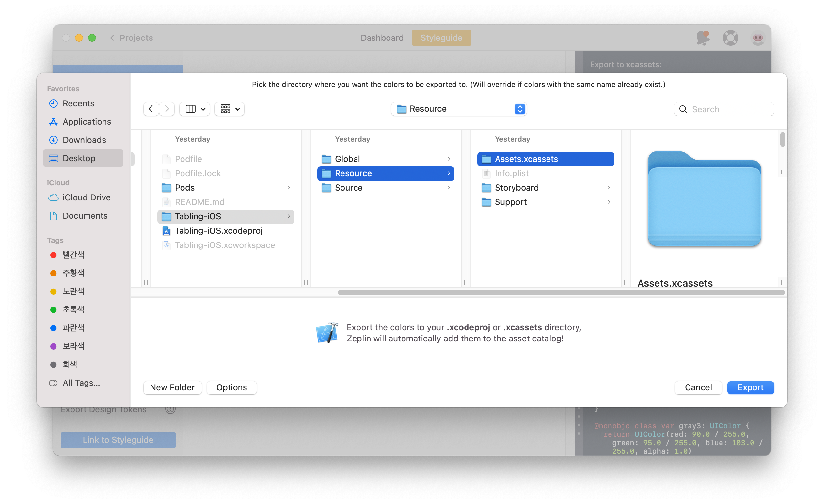Select Recents in the sidebar

(x=78, y=103)
